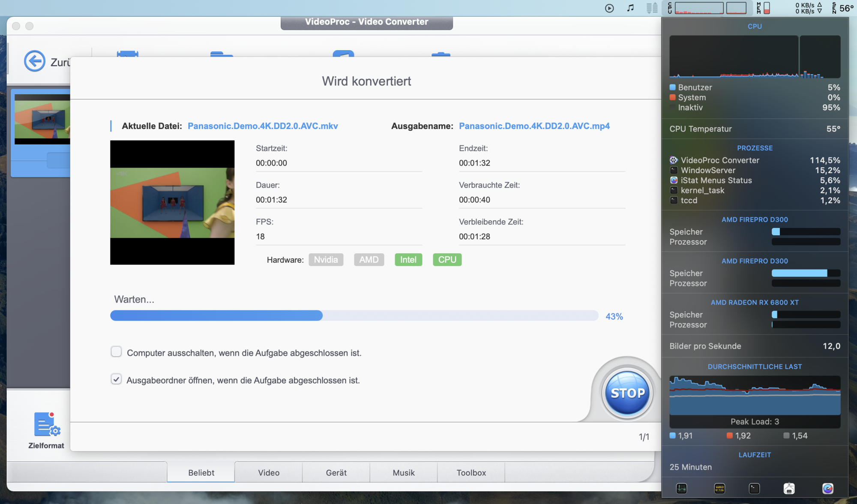Screen dimensions: 857x504
Task: Click the Zurück back arrow icon
Action: tap(35, 61)
